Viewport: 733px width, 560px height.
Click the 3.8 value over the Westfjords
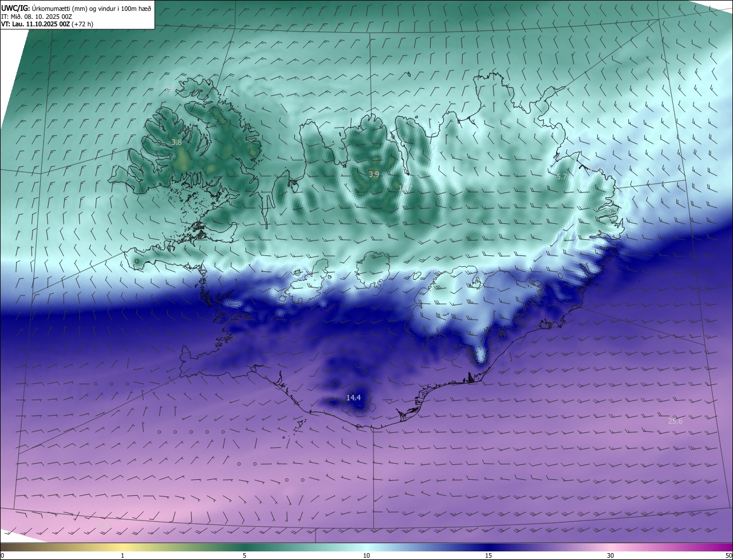(176, 142)
